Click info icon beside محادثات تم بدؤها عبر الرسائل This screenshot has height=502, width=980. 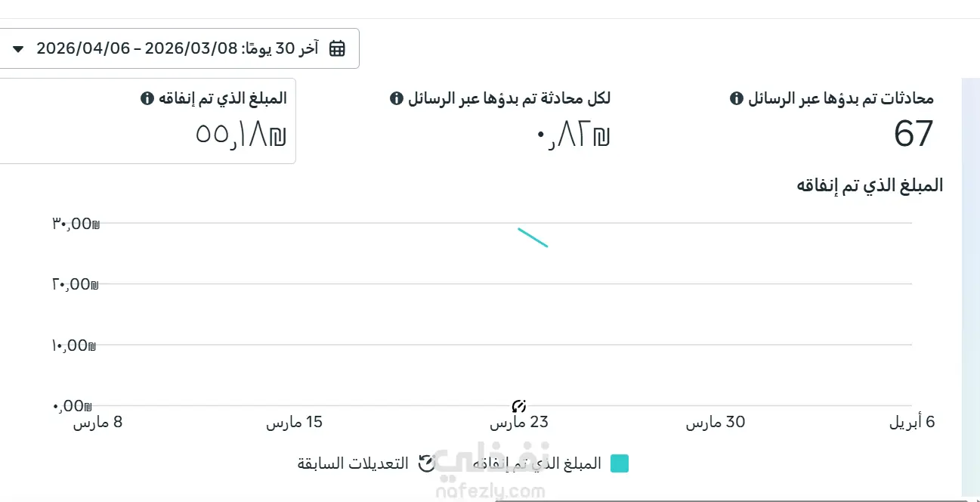[x=737, y=98]
